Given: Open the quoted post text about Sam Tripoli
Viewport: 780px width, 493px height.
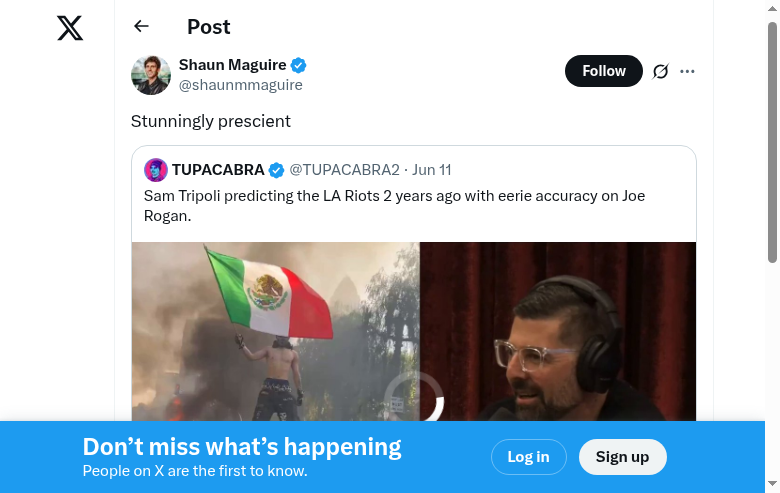Looking at the screenshot, I should pos(394,205).
